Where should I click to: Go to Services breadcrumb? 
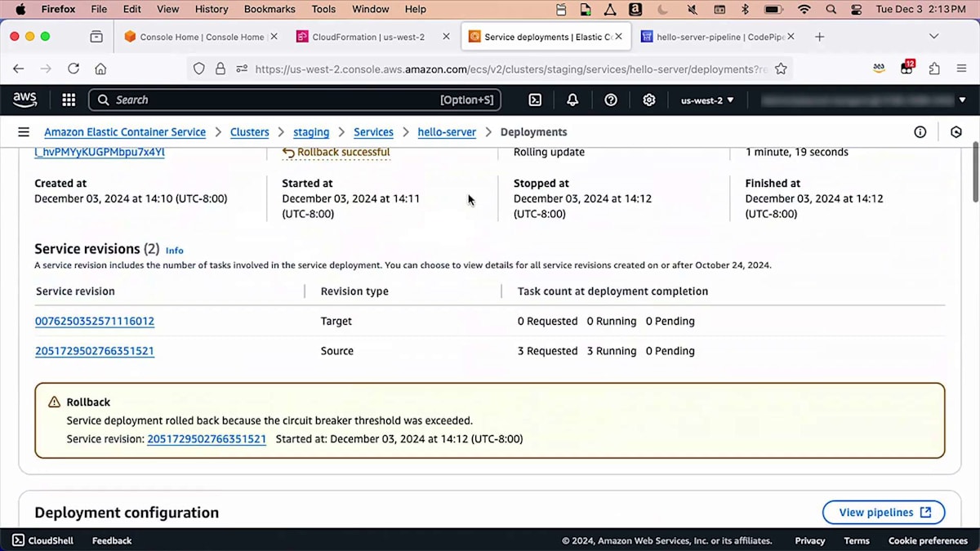(x=373, y=131)
